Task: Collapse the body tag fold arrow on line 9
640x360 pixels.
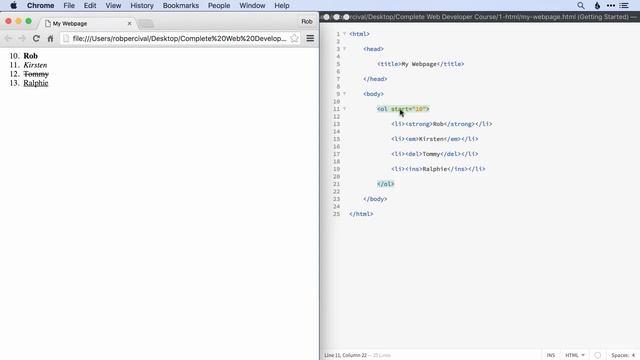Action: pyautogui.click(x=344, y=93)
